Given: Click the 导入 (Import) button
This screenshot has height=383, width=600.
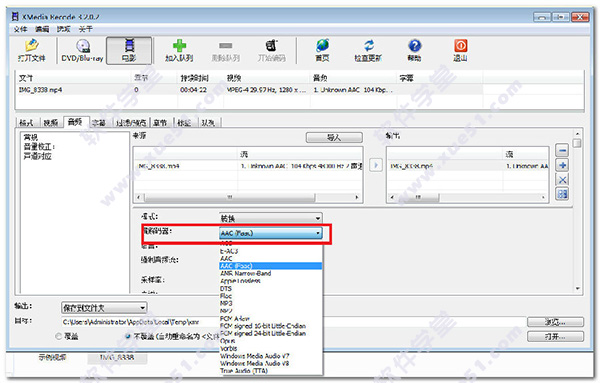Looking at the screenshot, I should 334,137.
